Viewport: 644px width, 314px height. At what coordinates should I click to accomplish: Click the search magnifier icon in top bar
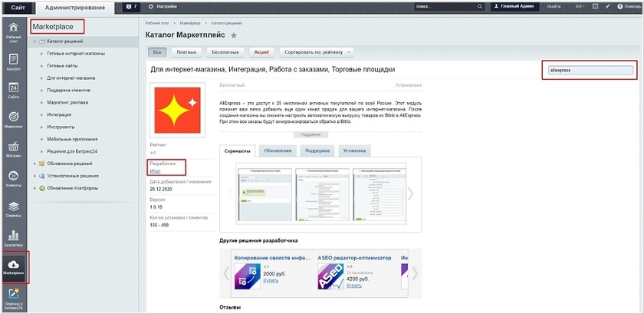point(480,7)
